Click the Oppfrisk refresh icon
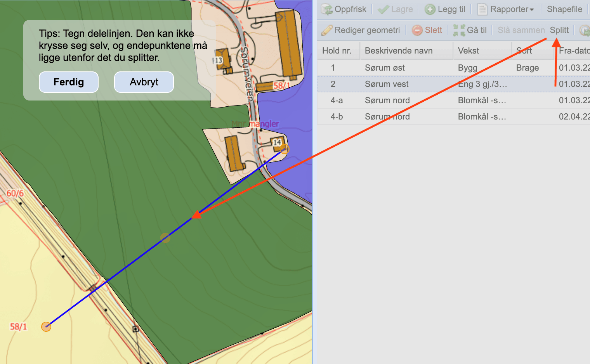Viewport: 590px width, 364px height. (327, 9)
